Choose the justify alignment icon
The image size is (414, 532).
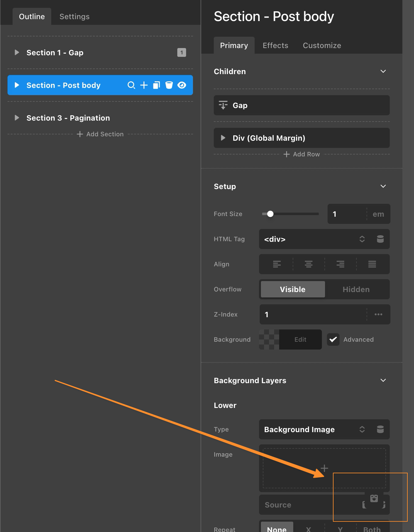click(372, 264)
